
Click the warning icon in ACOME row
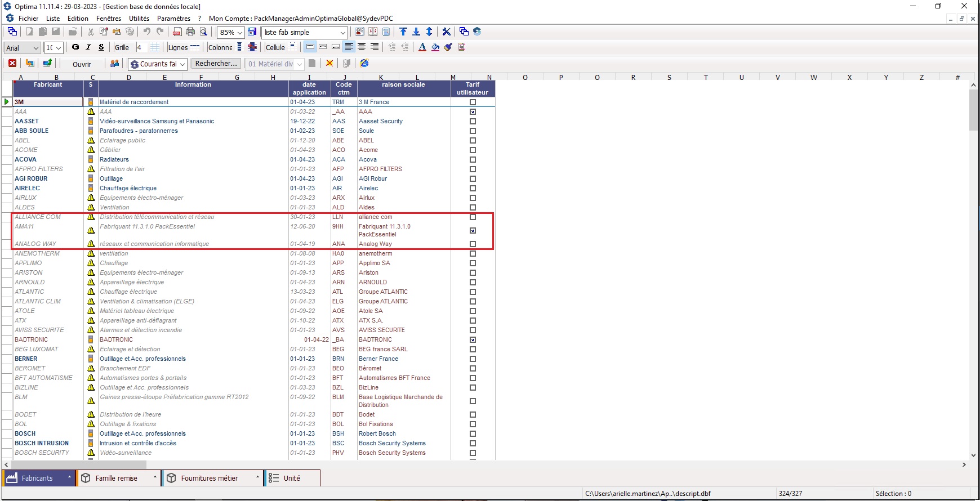pos(91,150)
